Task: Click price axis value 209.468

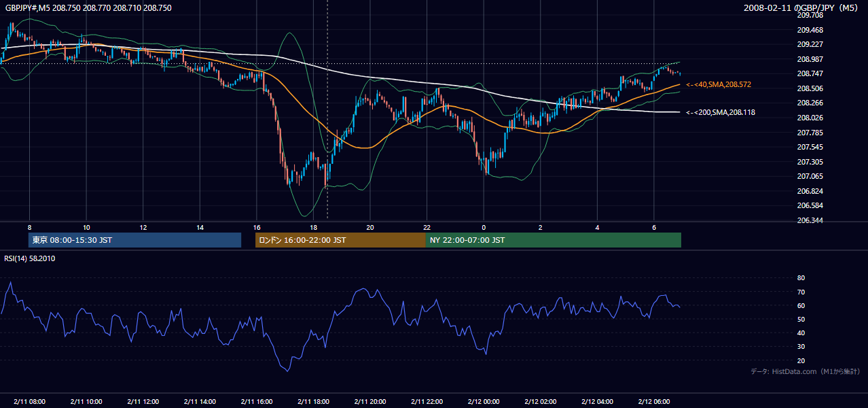Action: click(810, 30)
